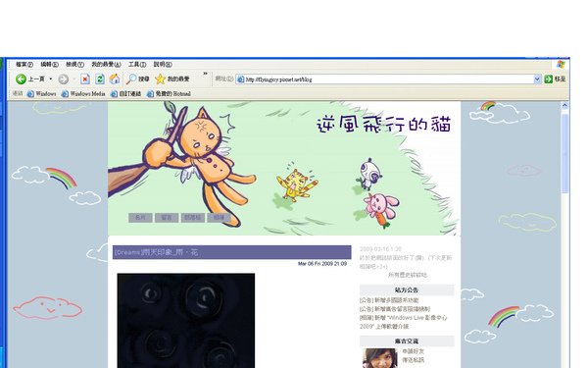Open the 自訂連結 link in the Links bar
Screen dimensions: 588x368
click(126, 93)
